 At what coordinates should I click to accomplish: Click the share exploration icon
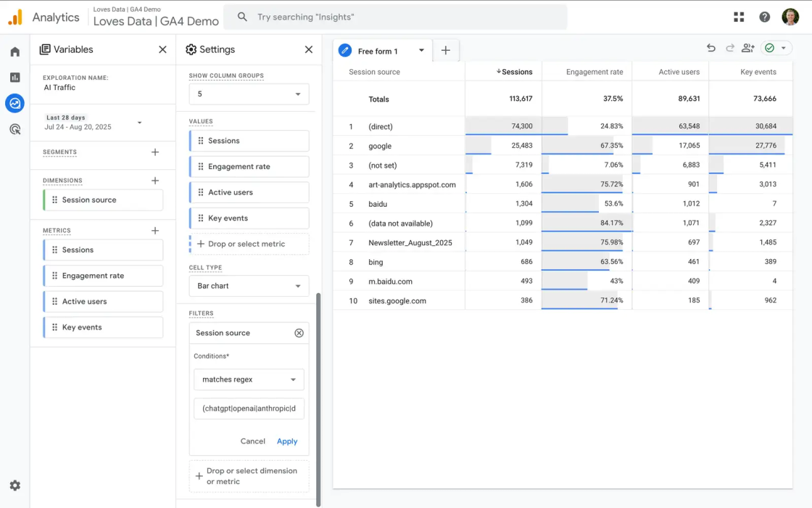coord(747,47)
